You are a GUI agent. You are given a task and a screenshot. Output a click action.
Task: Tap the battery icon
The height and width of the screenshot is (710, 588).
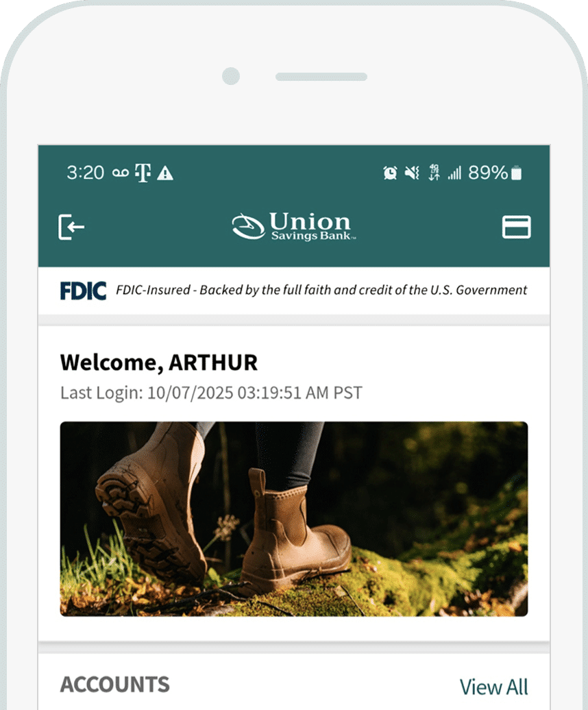517,173
